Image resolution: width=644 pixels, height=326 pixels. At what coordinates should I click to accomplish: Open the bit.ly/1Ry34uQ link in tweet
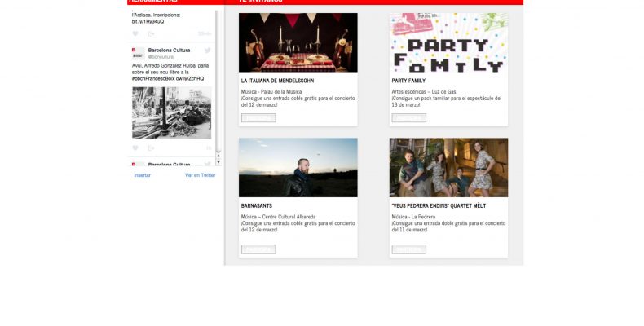point(148,22)
